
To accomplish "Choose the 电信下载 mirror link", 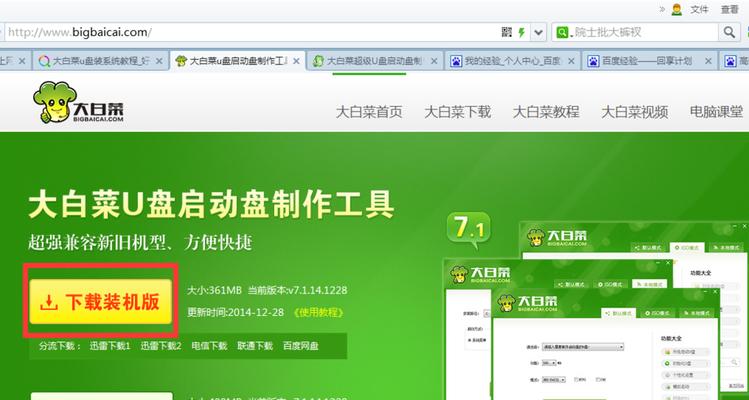I will coord(209,346).
